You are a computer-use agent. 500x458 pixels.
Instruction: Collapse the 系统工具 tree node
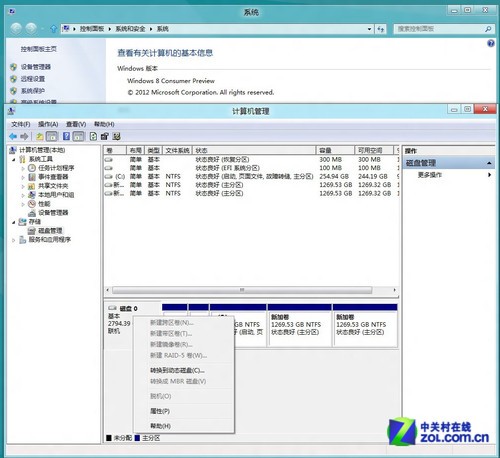point(14,159)
